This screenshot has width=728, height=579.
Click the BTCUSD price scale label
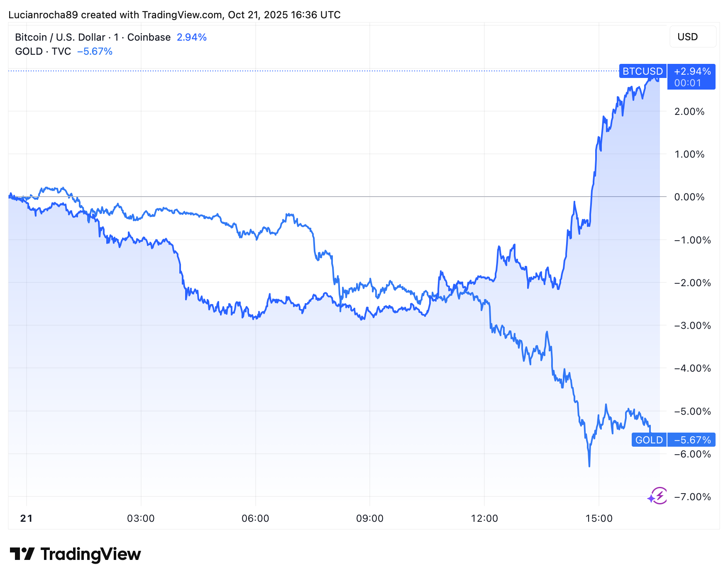(x=642, y=71)
